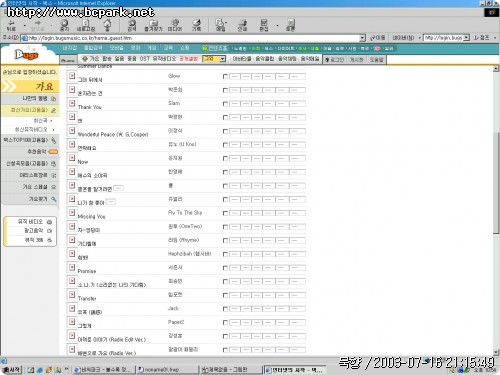This screenshot has height=375, width=500.
Task: Stop page loading with the Stop icon
Action: [64, 25]
